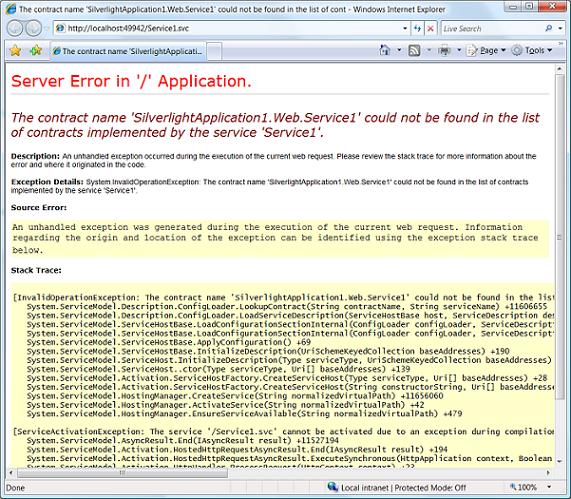Focus the Live Search box
Screen dimensions: 571x499
click(x=492, y=28)
